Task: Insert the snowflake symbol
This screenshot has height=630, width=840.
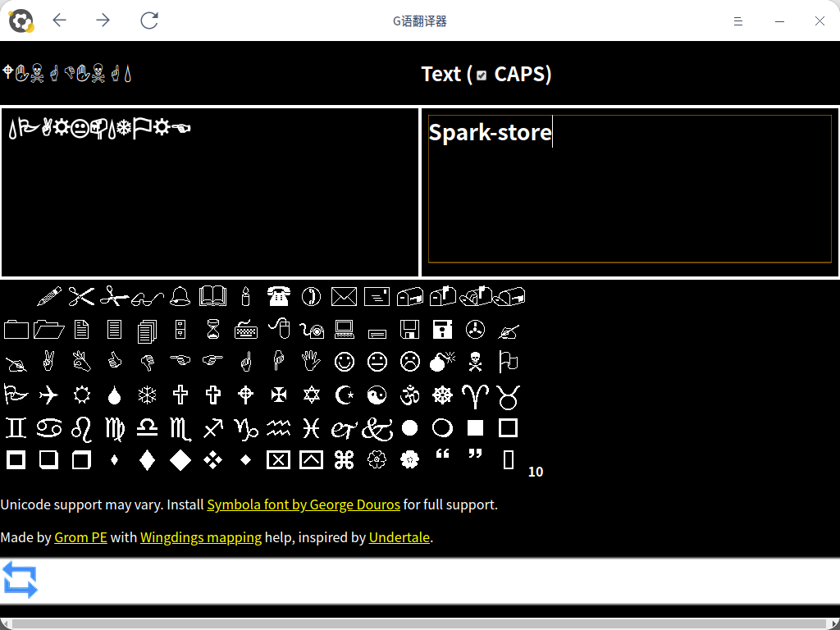Action: point(147,395)
